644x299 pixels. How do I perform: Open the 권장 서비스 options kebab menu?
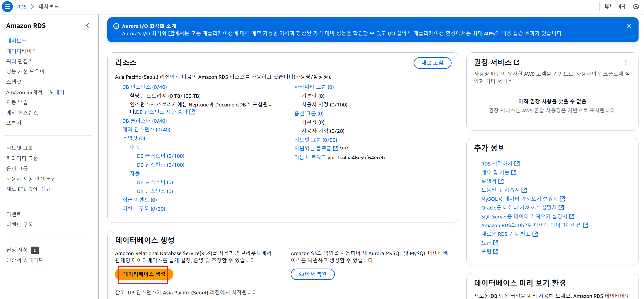(626, 63)
